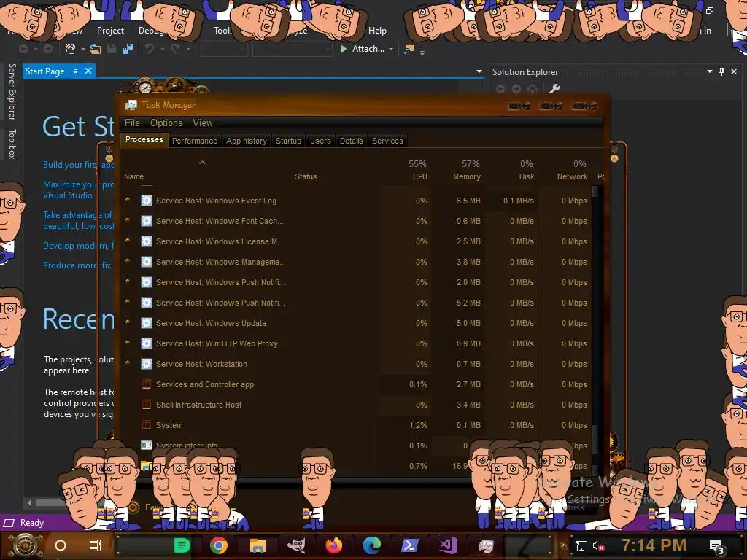Sort processes by the Memory column
The width and height of the screenshot is (747, 560).
point(466,176)
